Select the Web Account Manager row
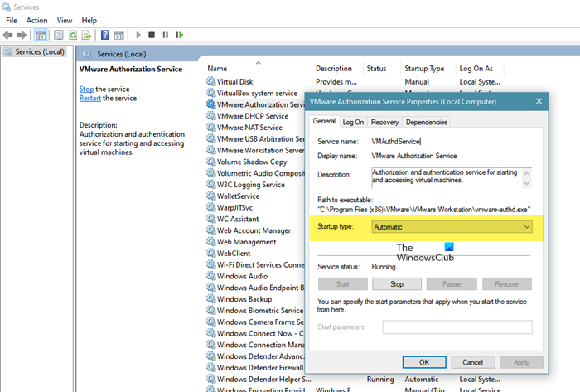Image resolution: width=580 pixels, height=392 pixels. coord(254,230)
